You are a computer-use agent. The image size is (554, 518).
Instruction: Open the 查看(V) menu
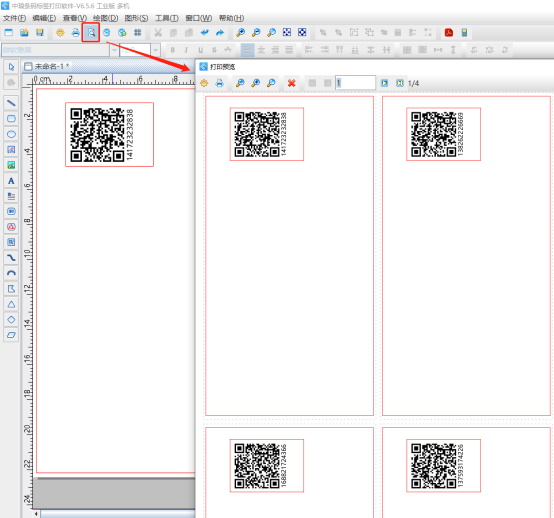tap(75, 18)
